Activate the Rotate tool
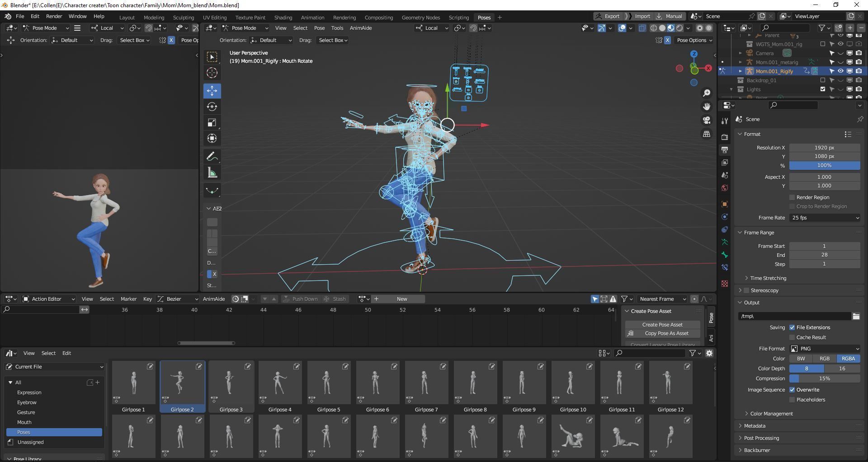The height and width of the screenshot is (462, 868). click(x=212, y=107)
